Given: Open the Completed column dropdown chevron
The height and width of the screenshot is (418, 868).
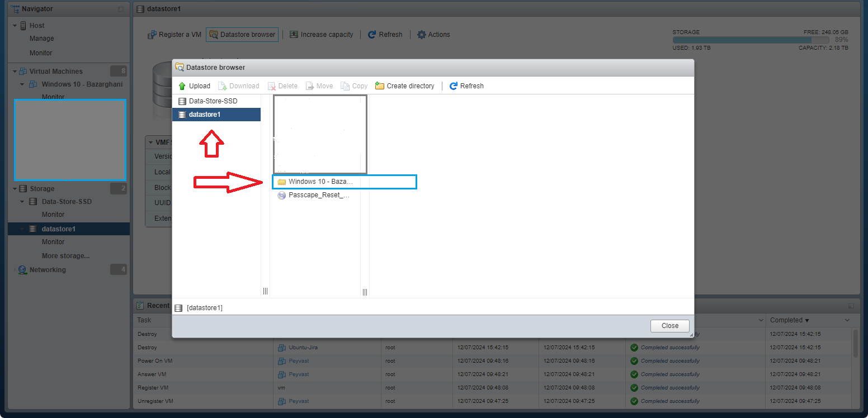Looking at the screenshot, I should [x=847, y=320].
